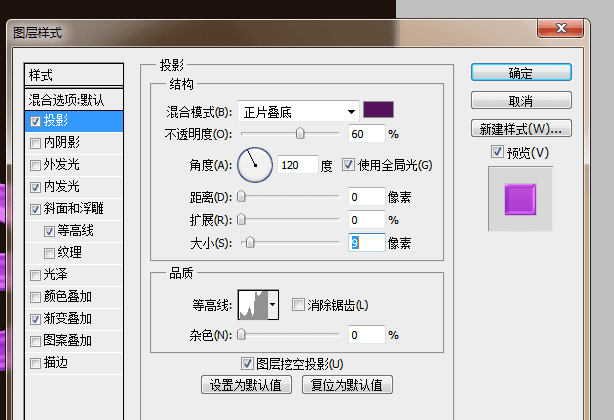Enable the 外发光 checkbox
614x420 pixels.
click(x=35, y=165)
